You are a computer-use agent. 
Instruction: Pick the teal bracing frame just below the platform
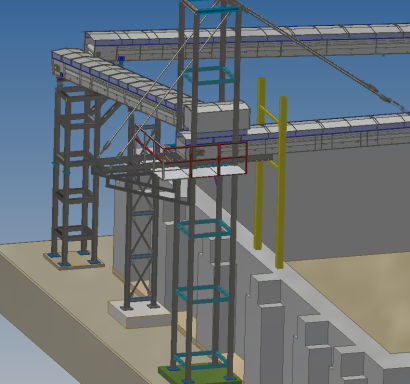204,228
